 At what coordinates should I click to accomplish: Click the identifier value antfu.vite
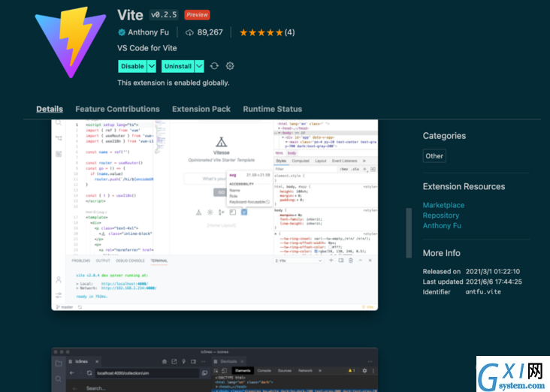click(x=483, y=291)
